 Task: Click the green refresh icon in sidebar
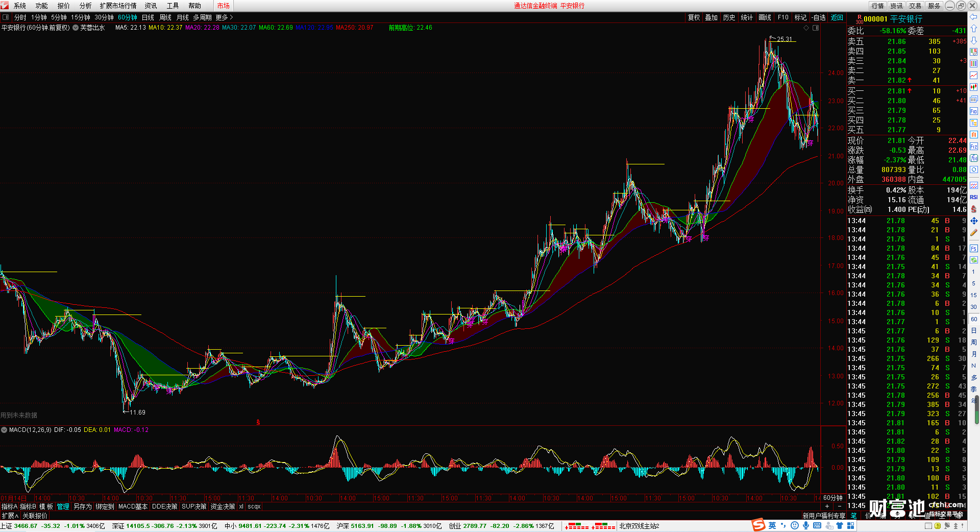[974, 260]
